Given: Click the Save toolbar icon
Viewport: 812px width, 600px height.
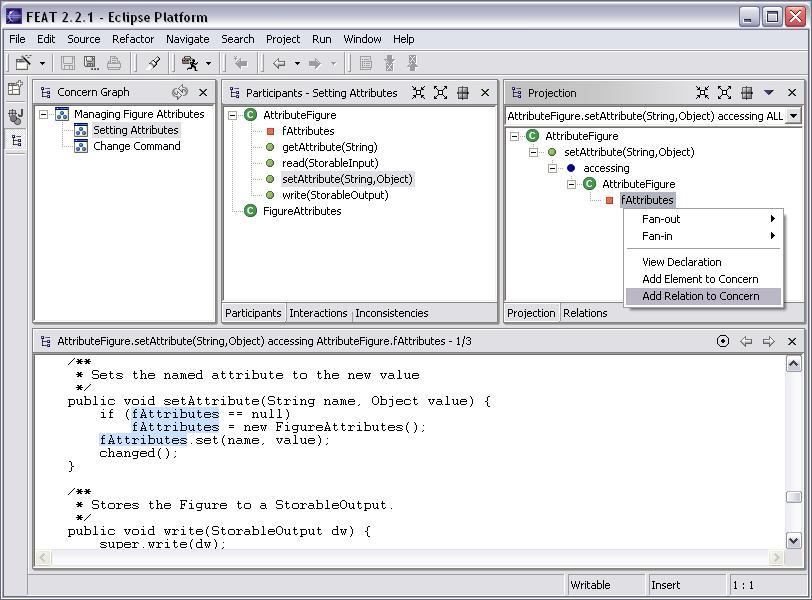Looking at the screenshot, I should [67, 63].
